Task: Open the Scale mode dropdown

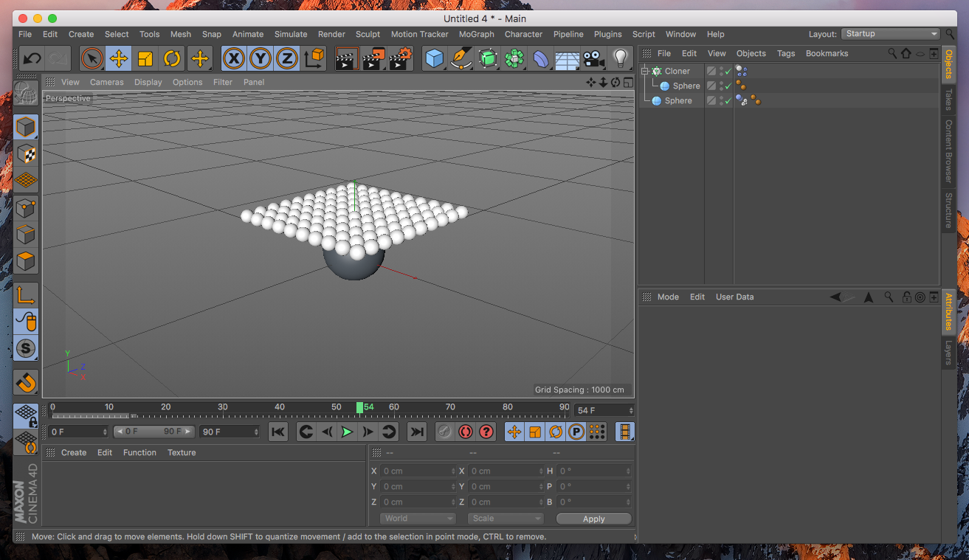Action: coord(506,519)
